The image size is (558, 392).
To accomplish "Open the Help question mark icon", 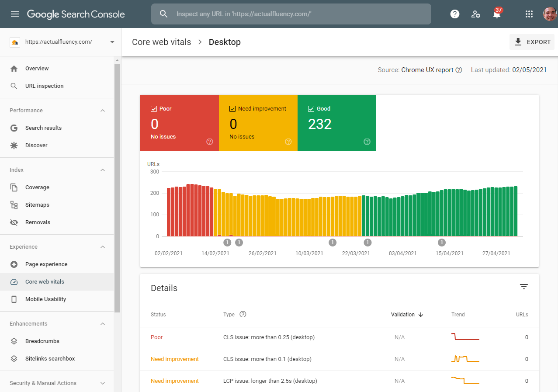I will [x=455, y=14].
